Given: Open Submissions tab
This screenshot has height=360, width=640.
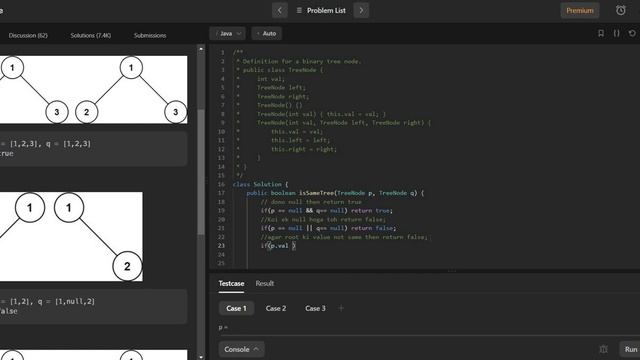Looking at the screenshot, I should (x=150, y=36).
